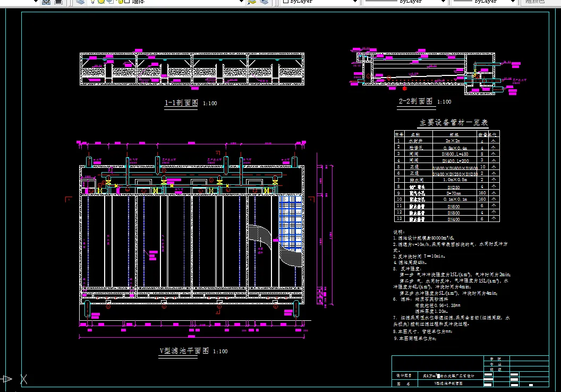The height and width of the screenshot is (392, 561).
Task: Open the Layer Properties Manager icon
Action: pos(80,2)
